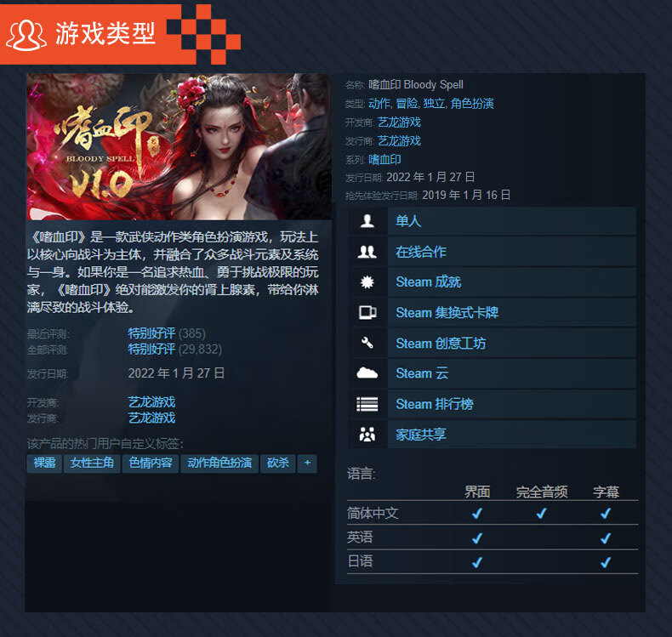Click the single-player person icon
The width and height of the screenshot is (672, 637).
(367, 221)
